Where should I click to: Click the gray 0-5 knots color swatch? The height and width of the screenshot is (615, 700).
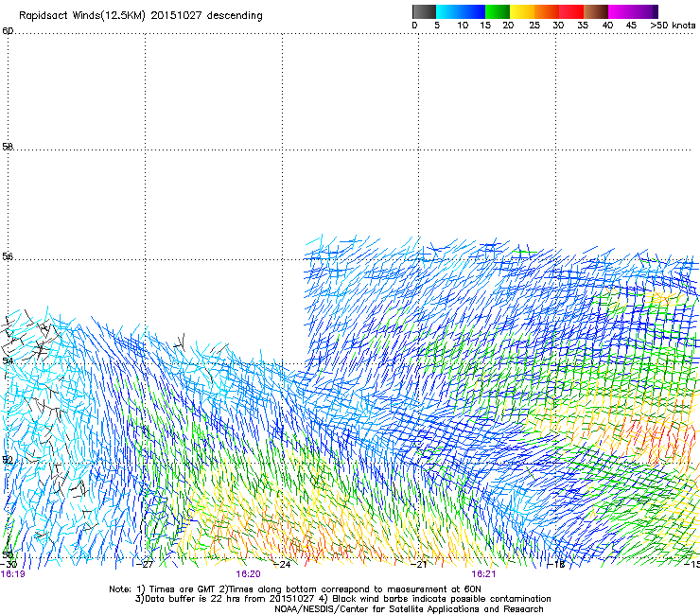click(424, 11)
